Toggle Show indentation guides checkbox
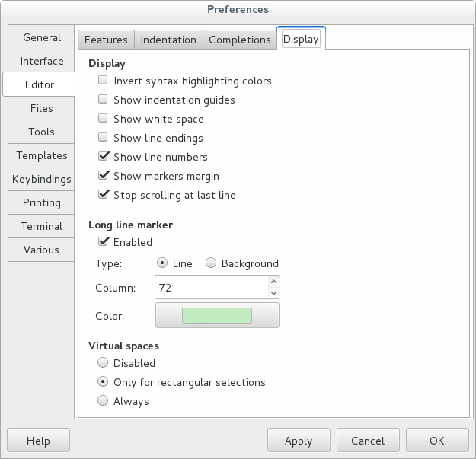This screenshot has width=476, height=459. pos(104,100)
